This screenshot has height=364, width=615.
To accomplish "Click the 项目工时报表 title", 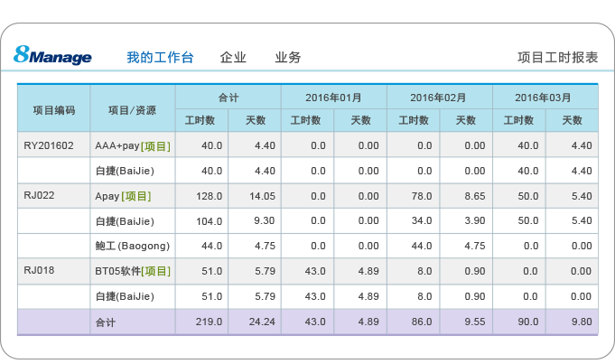I will [x=557, y=57].
